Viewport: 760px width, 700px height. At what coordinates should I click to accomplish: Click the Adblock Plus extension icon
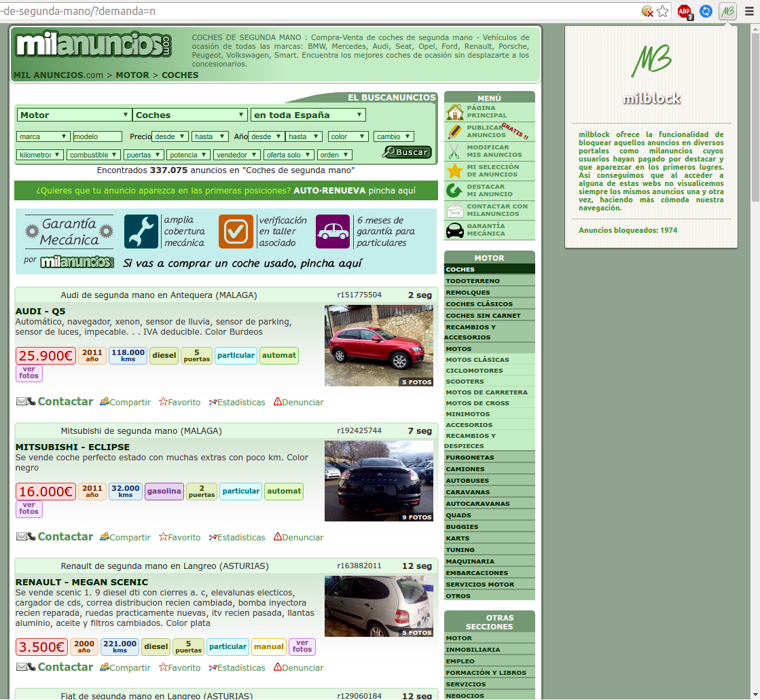684,11
